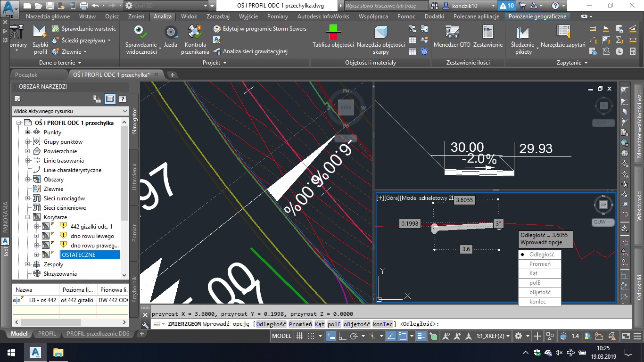Toggle the drawing grid display

click(300, 336)
